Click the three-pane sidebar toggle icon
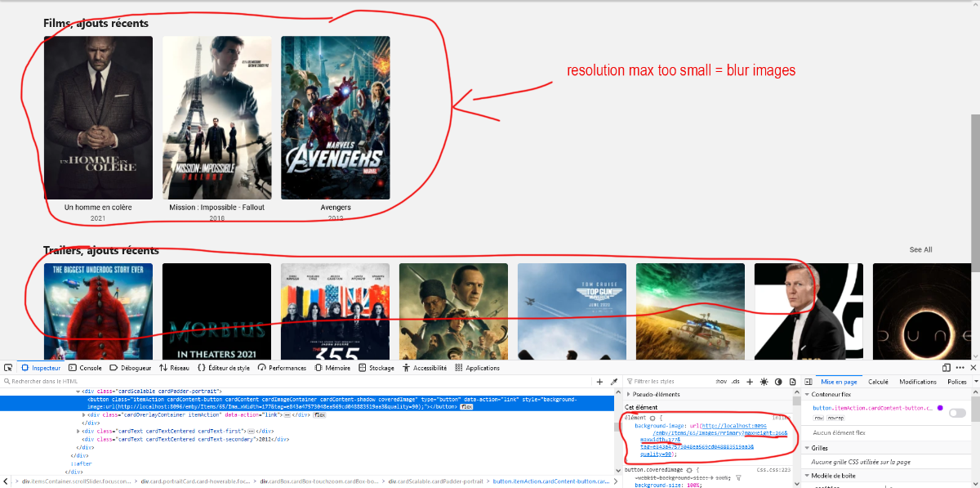The width and height of the screenshot is (980, 488). [807, 382]
